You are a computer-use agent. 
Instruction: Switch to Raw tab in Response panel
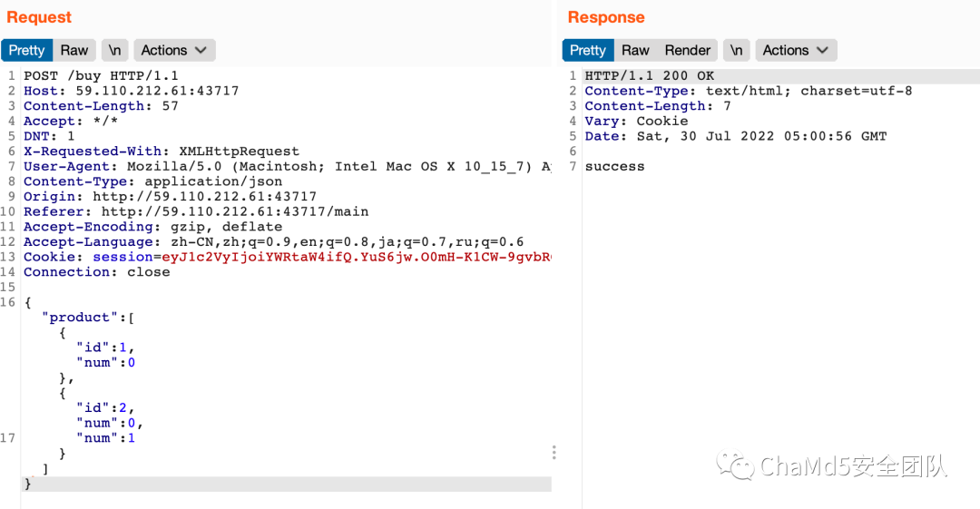click(x=635, y=50)
